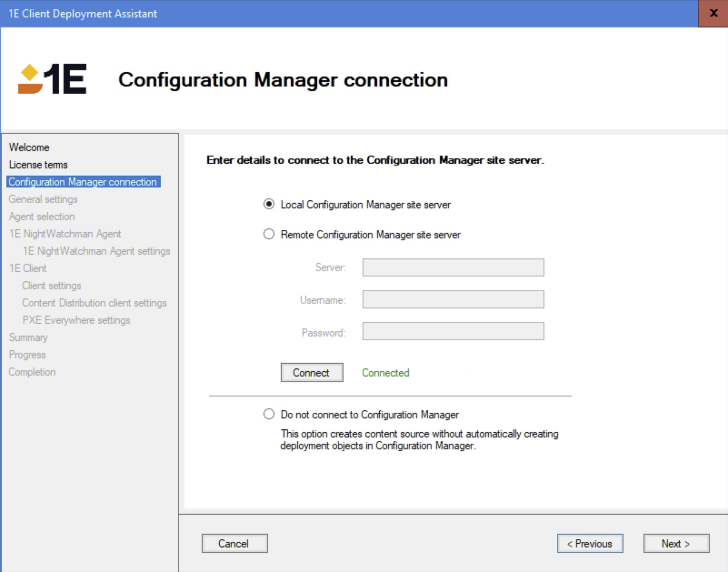
Task: Click the Connect button
Action: point(312,372)
